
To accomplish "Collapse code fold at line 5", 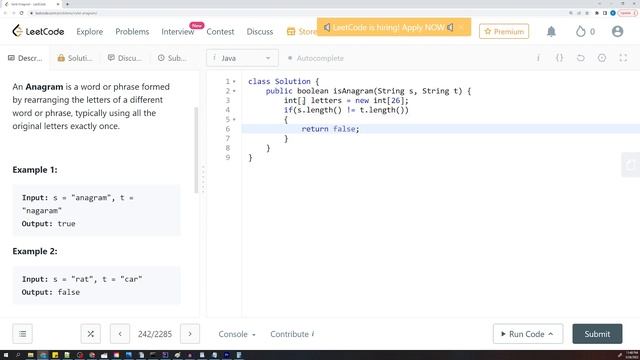I will 234,120.
